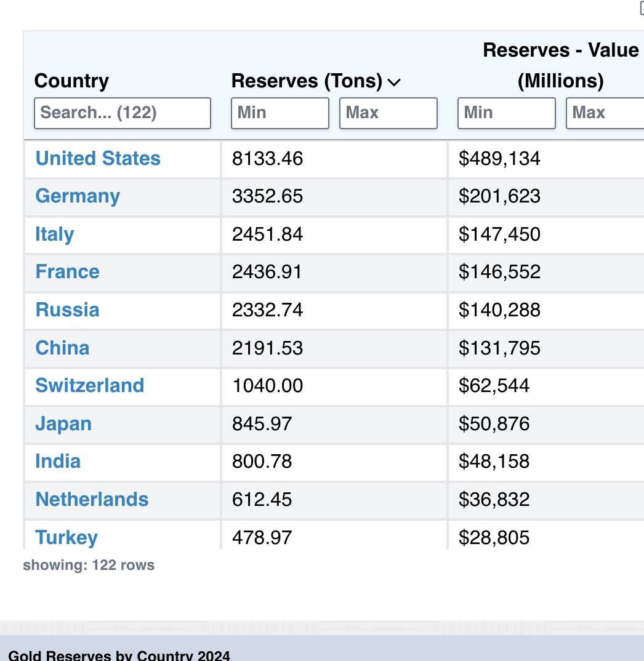Open the Turkey country link
The width and height of the screenshot is (644, 661).
pyautogui.click(x=66, y=537)
